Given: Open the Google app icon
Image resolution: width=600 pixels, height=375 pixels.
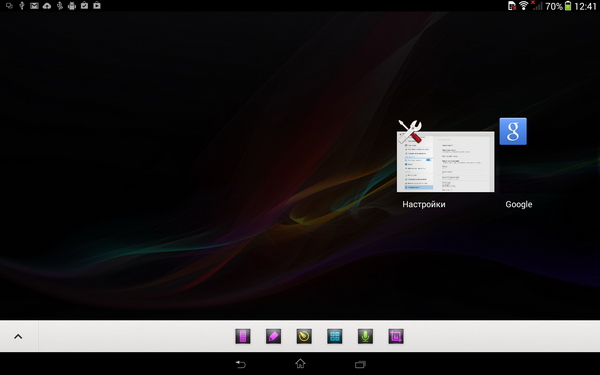Looking at the screenshot, I should point(513,131).
